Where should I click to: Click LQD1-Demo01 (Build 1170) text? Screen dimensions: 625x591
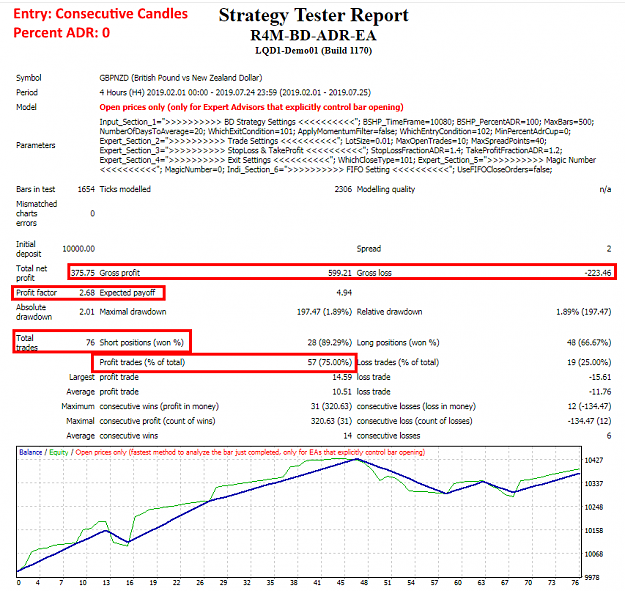(x=314, y=51)
